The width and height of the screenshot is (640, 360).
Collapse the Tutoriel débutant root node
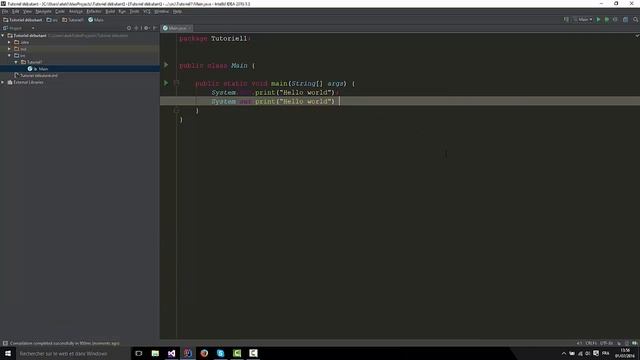(x=3, y=36)
